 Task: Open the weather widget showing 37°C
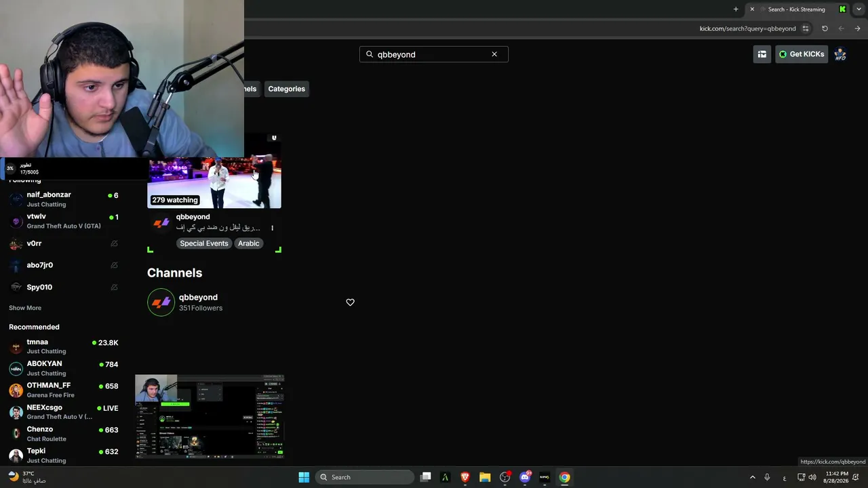pos(27,477)
